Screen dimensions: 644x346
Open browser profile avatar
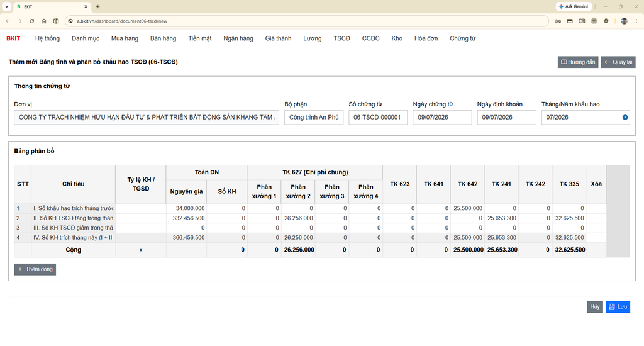(624, 21)
